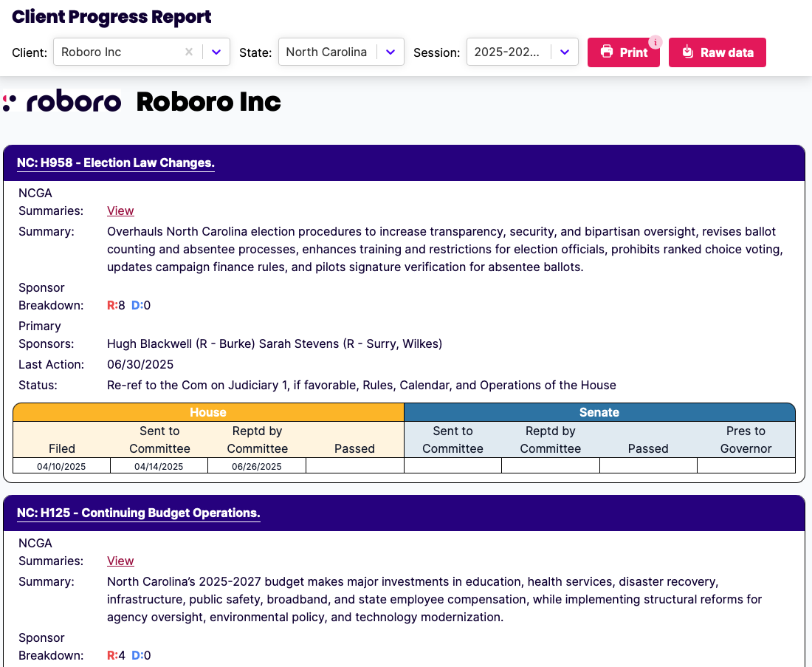Screen dimensions: 812x667
Task: Click the House header in progress table
Action: click(x=208, y=412)
